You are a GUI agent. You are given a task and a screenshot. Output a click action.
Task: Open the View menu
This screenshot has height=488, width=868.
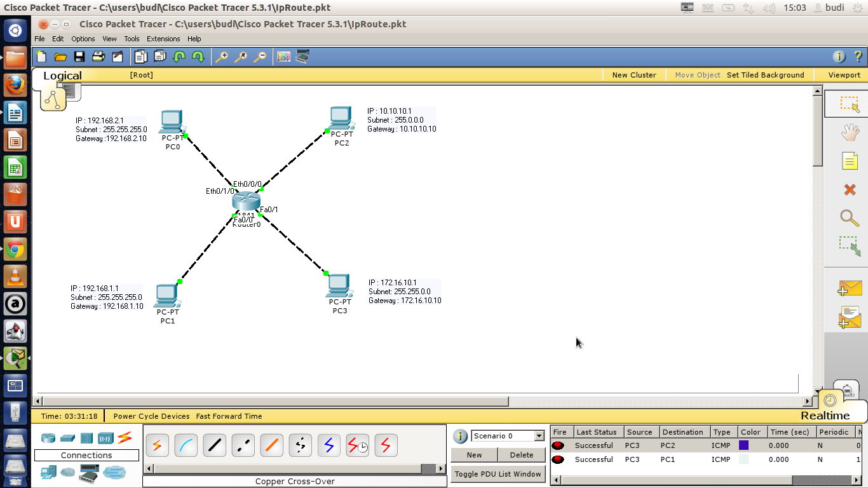109,39
